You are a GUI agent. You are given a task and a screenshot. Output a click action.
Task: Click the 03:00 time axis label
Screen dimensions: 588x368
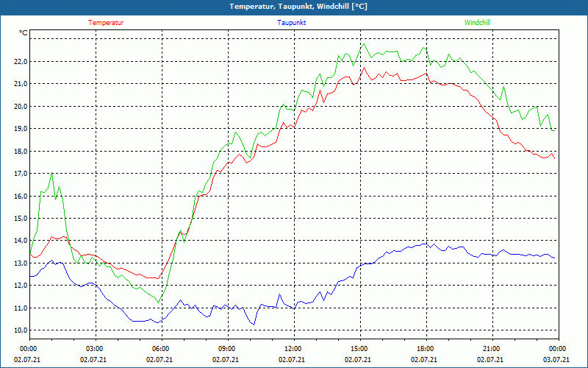pos(93,349)
